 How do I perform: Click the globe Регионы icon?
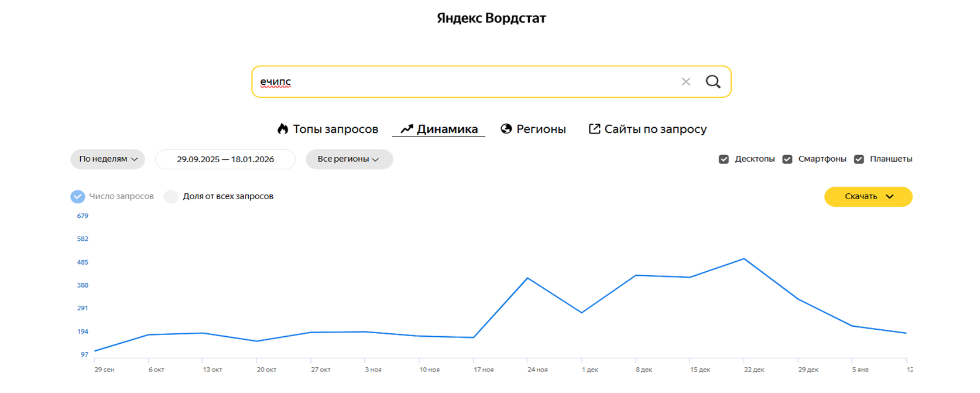(506, 129)
